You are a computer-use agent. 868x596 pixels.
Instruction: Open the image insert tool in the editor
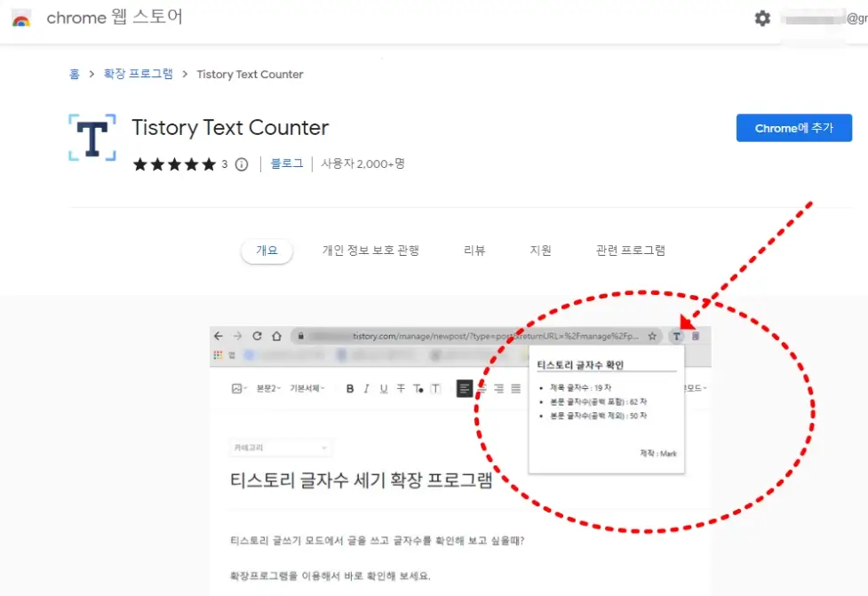click(x=235, y=388)
